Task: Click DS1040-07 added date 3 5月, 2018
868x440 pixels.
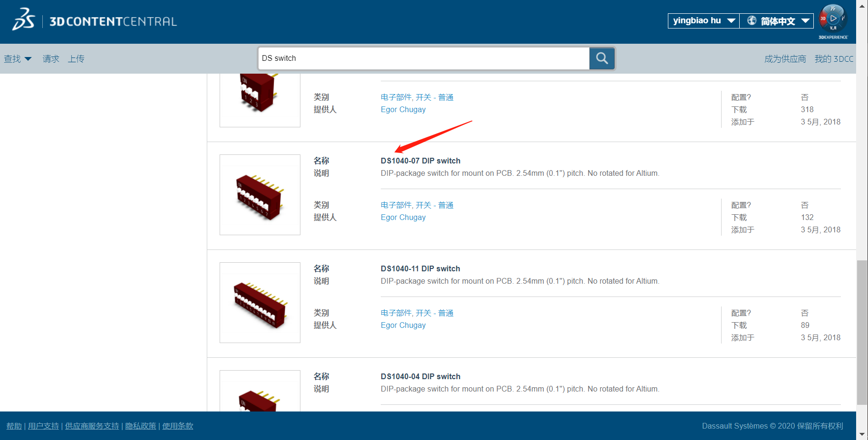Action: pos(820,230)
